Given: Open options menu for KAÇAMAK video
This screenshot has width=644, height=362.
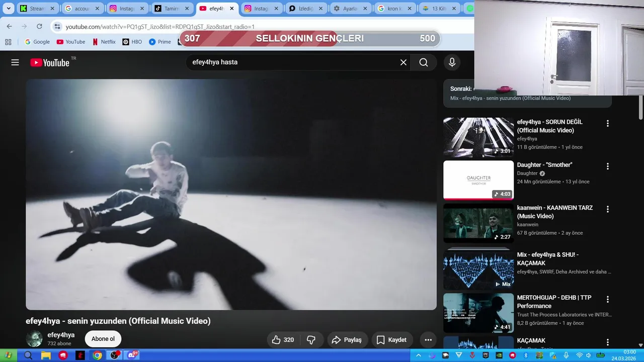Looking at the screenshot, I should point(607,342).
